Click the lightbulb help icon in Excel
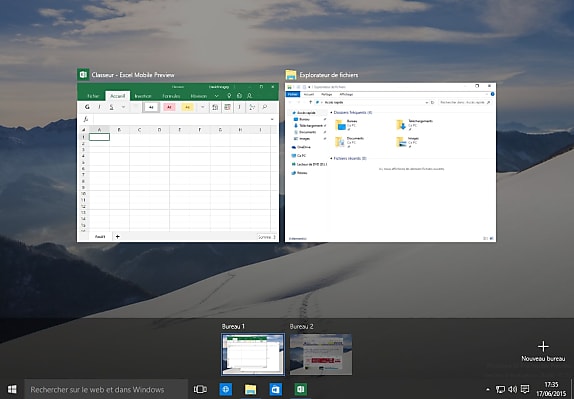Viewport: 574px width, 399px height. click(229, 96)
